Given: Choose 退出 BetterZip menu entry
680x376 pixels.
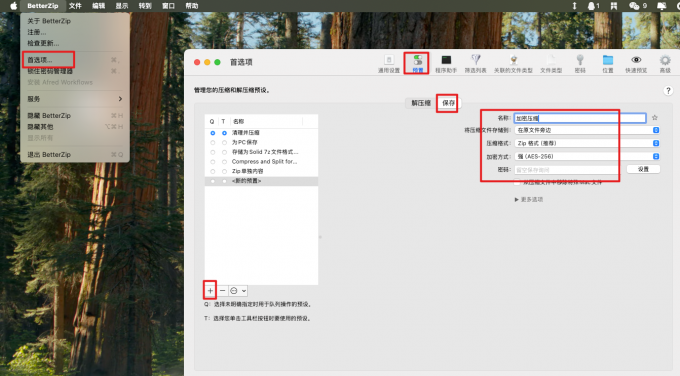Looking at the screenshot, I should coord(75,154).
